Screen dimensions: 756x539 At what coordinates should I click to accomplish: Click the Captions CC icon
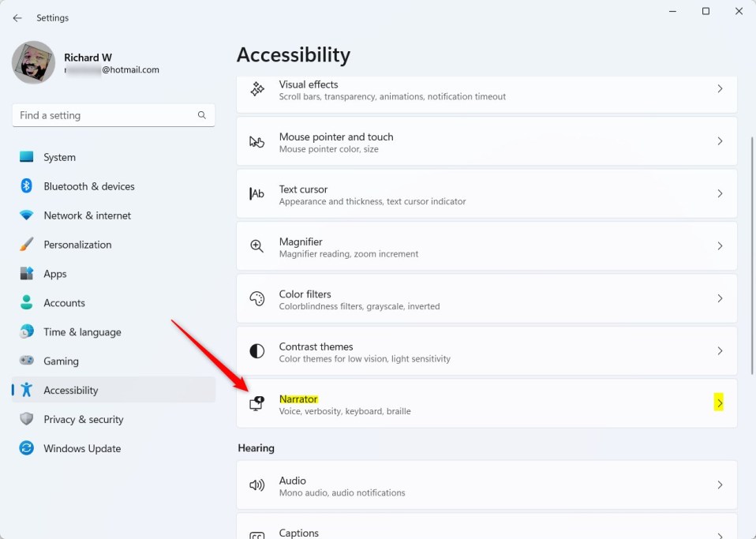pyautogui.click(x=257, y=535)
